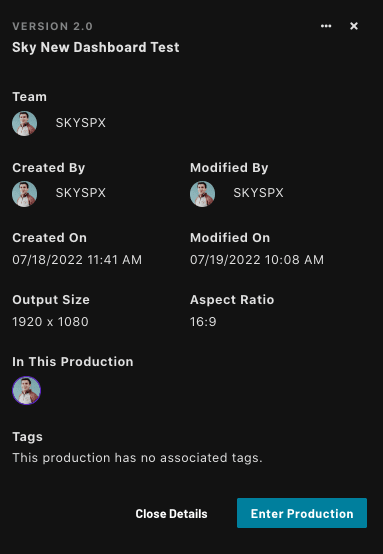Select SKYSPX name under Modified By

pos(258,193)
